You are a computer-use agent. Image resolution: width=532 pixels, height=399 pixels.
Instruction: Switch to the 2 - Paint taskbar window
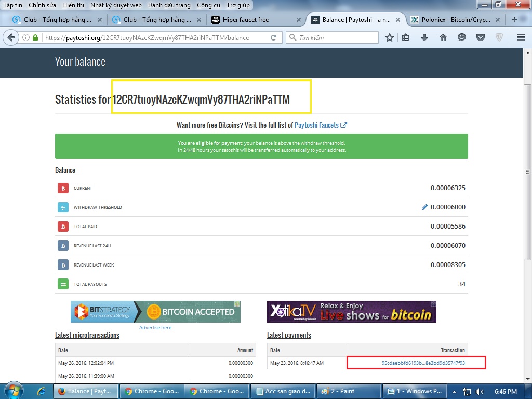point(349,391)
